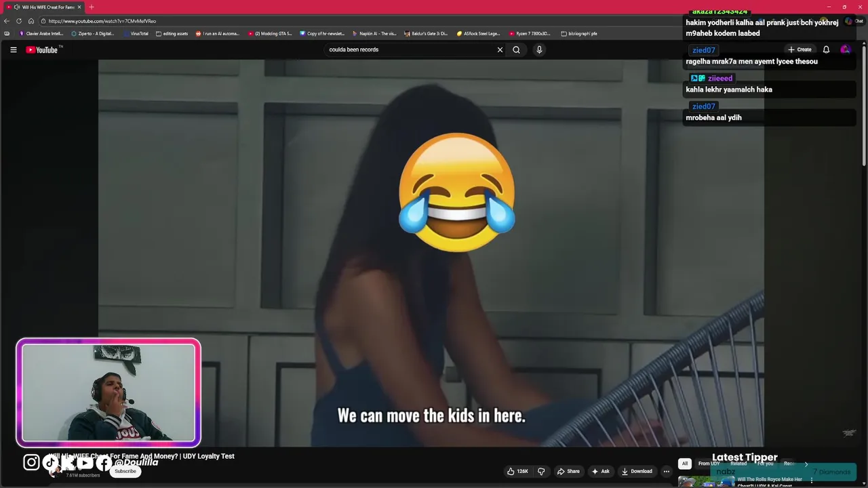Pause the video by clicking the player
The width and height of the screenshot is (868, 488).
pos(431,253)
